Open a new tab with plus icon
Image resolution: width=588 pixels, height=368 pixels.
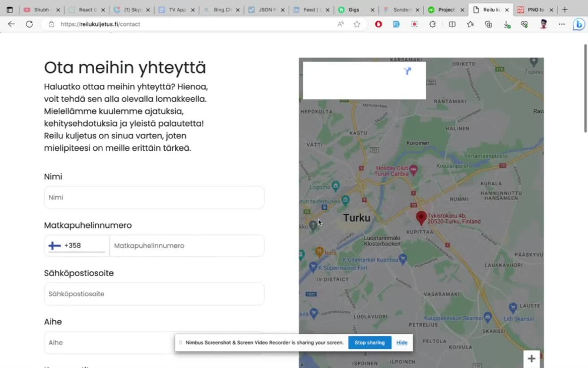(x=564, y=10)
